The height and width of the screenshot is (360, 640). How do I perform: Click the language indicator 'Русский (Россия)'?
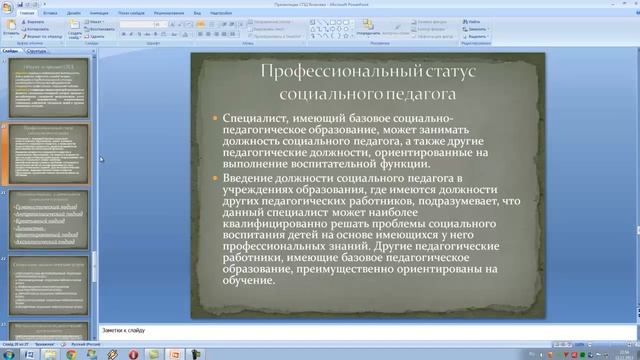(x=85, y=344)
